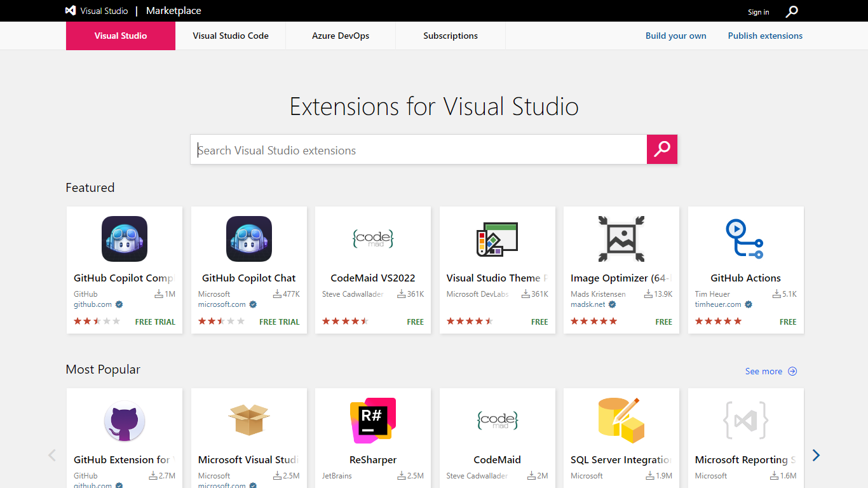
Task: Click the verified badge next to timheuer.com
Action: pos(749,304)
